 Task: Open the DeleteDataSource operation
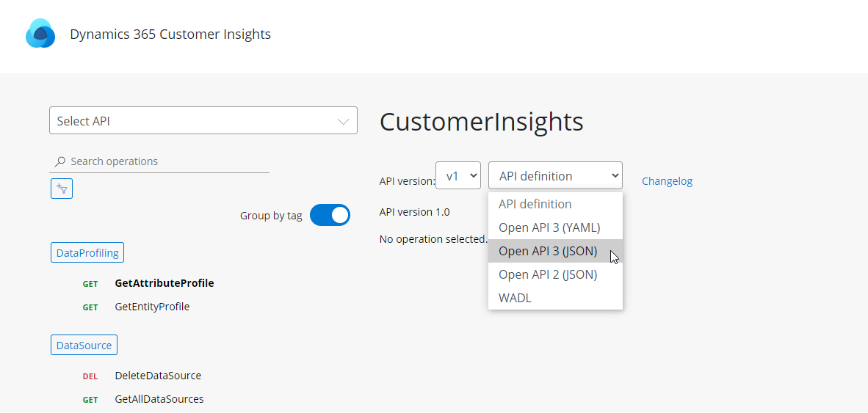click(158, 376)
